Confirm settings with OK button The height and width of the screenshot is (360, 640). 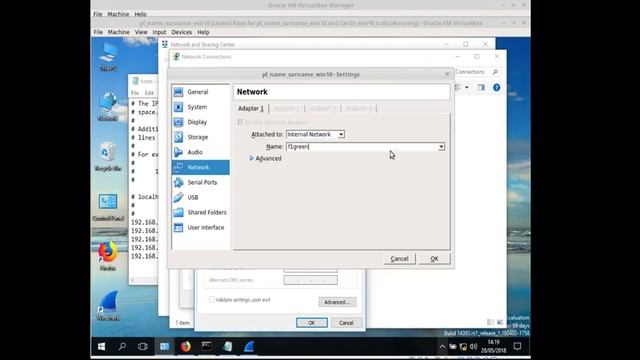(434, 259)
